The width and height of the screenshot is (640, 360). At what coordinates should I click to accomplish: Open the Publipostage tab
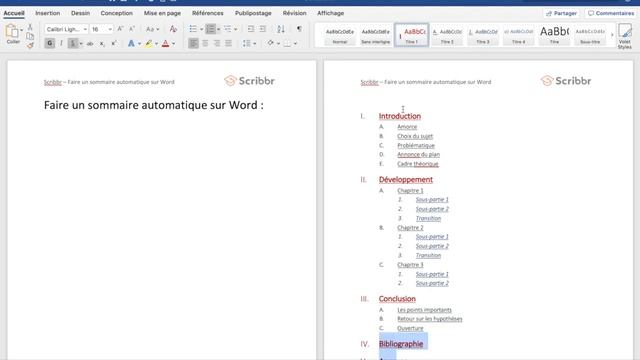point(253,13)
